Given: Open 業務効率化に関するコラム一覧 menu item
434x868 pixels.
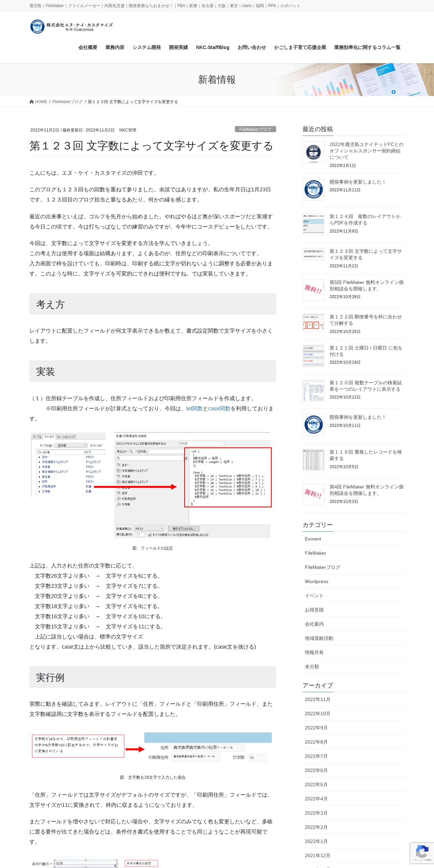Looking at the screenshot, I should [x=367, y=47].
